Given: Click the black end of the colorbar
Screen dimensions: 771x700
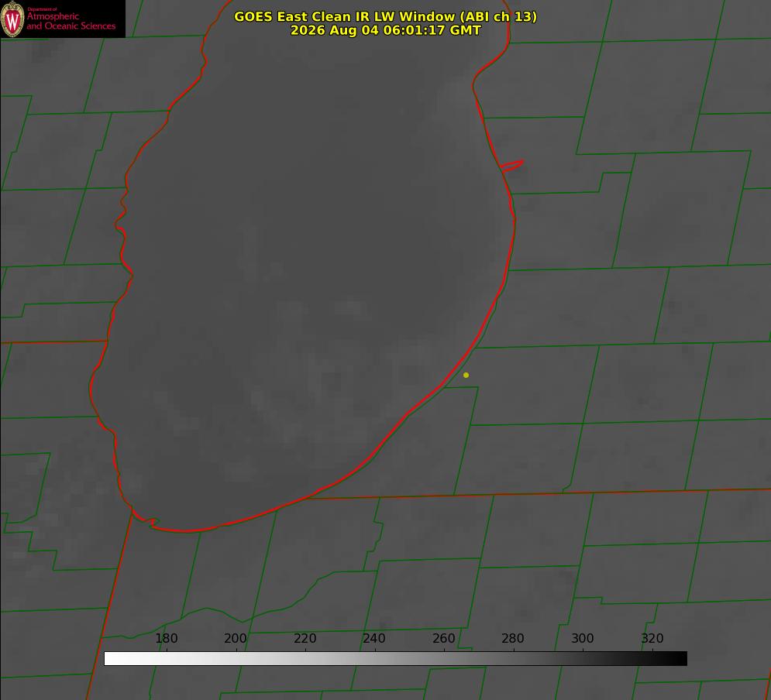Looking at the screenshot, I should [680, 659].
